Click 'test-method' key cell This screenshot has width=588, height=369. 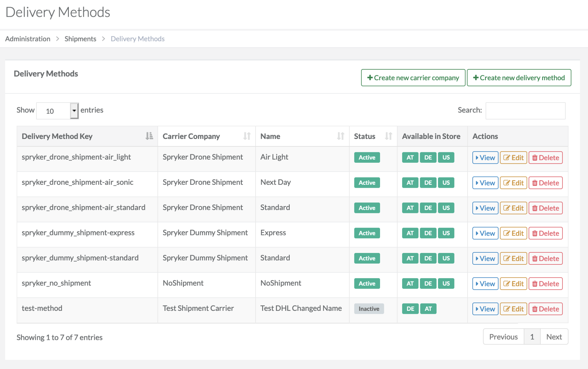click(x=87, y=310)
